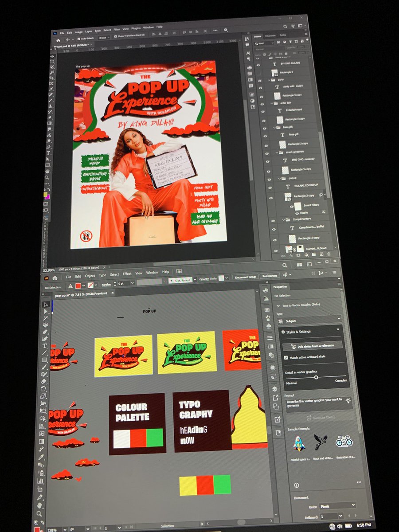Screen dimensions: 399x532
Task: Open Illustrator's Symbols panel icon
Action: pos(269,325)
